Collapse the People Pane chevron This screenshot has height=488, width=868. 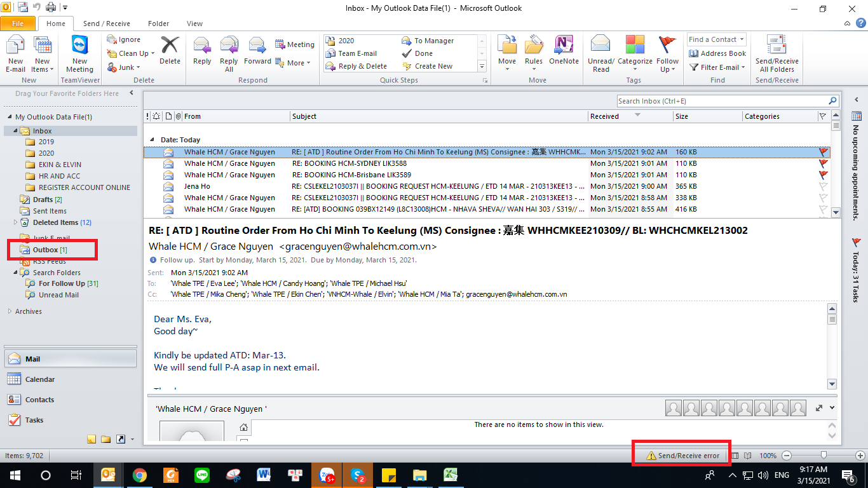click(832, 407)
